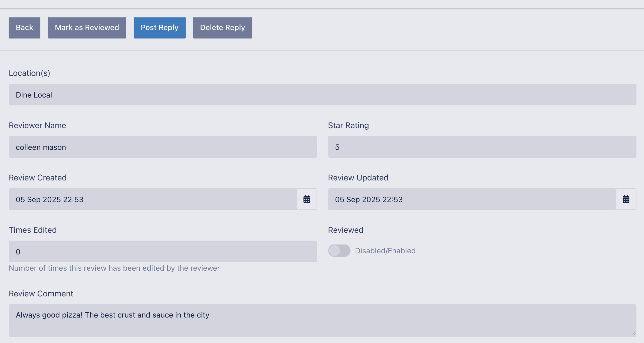The image size is (644, 343).
Task: Click the Review Updated date field
Action: click(x=472, y=199)
